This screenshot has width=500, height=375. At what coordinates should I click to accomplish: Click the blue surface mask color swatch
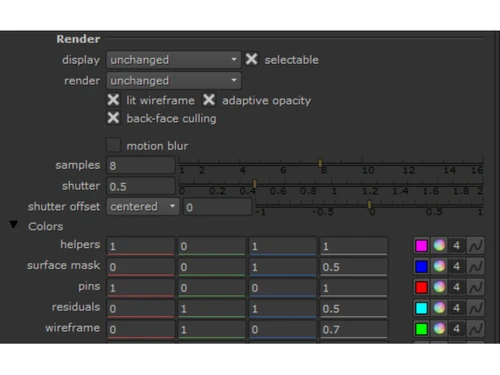click(x=422, y=266)
